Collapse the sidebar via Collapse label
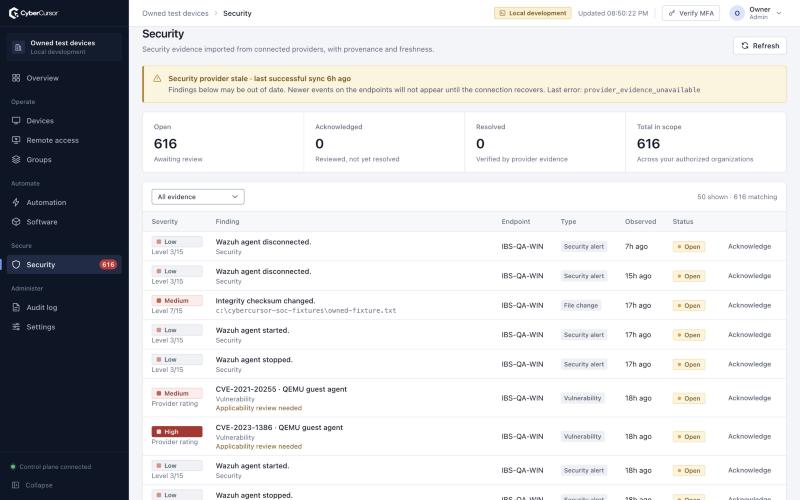 [39, 485]
